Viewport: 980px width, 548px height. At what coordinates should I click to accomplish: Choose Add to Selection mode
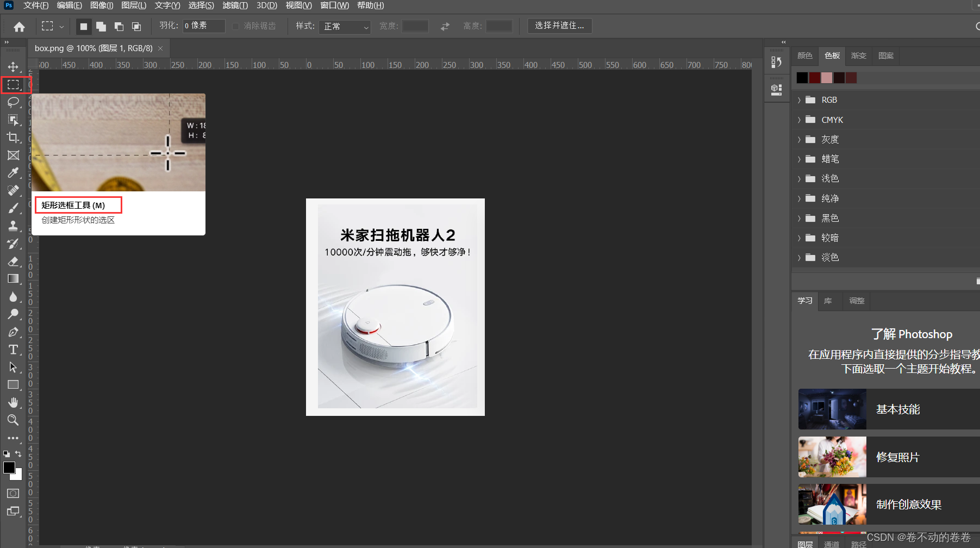pos(101,26)
